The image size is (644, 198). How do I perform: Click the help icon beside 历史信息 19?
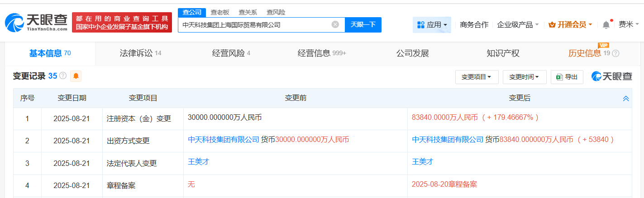click(x=615, y=53)
